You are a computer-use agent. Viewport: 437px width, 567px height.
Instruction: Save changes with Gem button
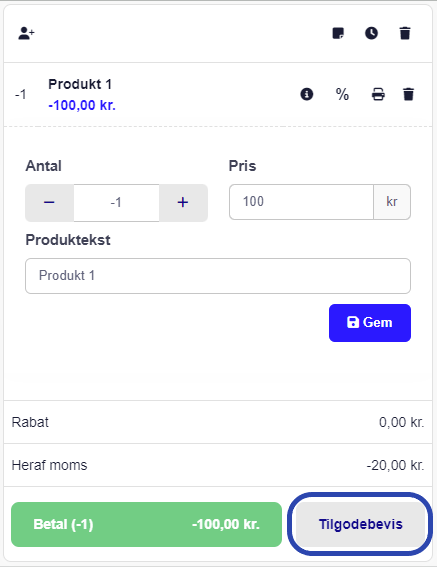click(x=370, y=323)
